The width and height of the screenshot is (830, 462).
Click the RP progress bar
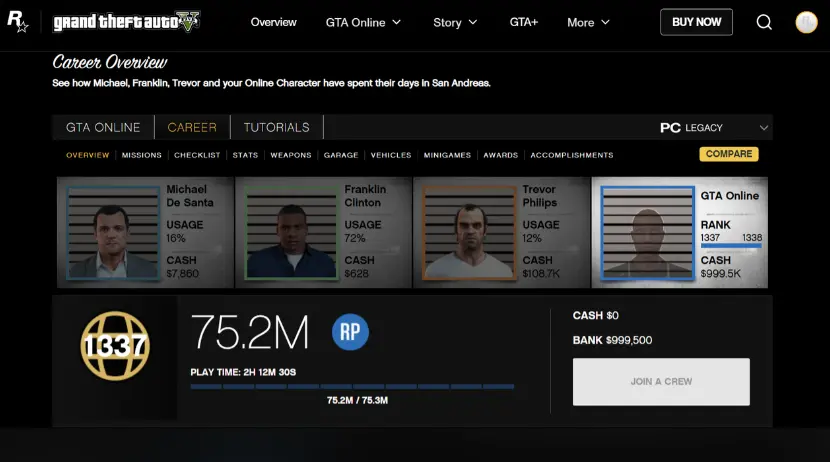coord(352,387)
